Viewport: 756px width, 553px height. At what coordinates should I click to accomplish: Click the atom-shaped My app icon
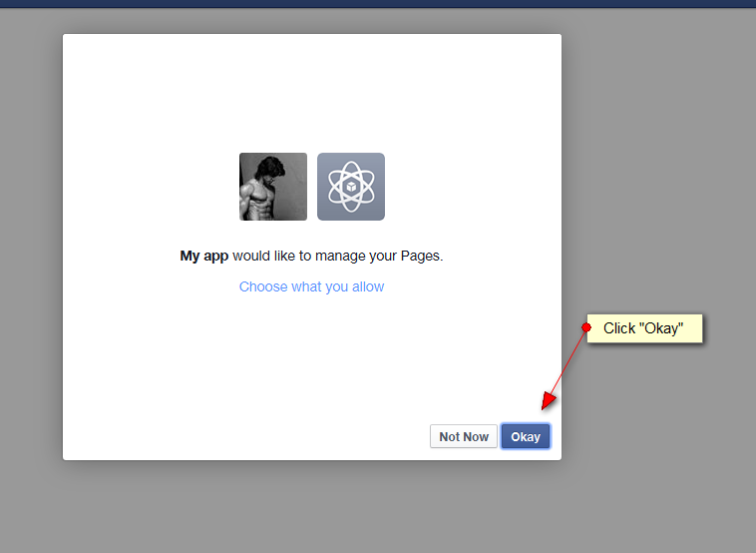pyautogui.click(x=351, y=187)
